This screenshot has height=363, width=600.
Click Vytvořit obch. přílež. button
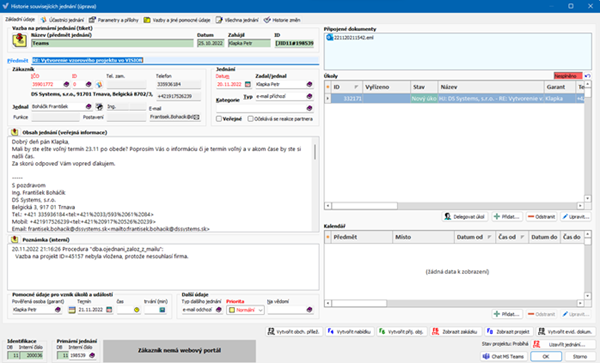(x=293, y=332)
